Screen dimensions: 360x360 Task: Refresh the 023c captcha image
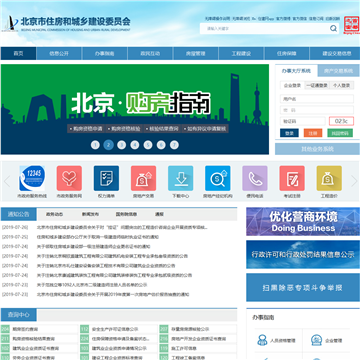[341, 121]
